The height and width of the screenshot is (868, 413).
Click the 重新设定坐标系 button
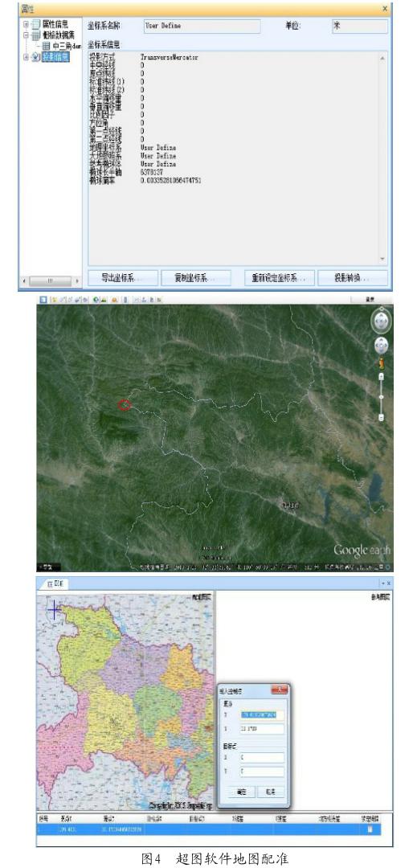[x=280, y=278]
